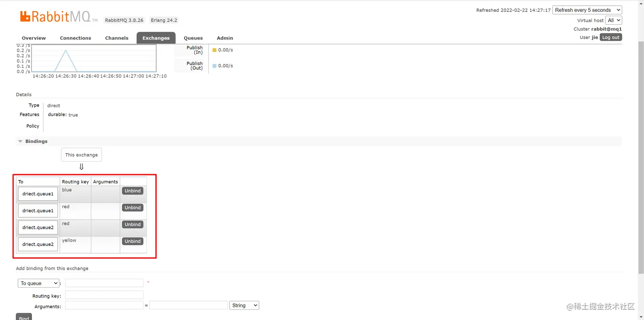Log out of the management console

coord(611,37)
